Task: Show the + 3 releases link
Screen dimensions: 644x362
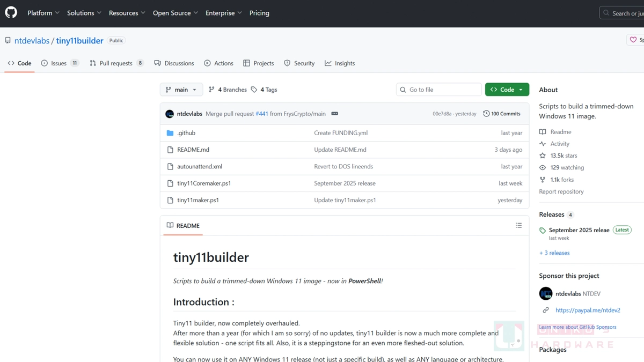Action: point(554,253)
